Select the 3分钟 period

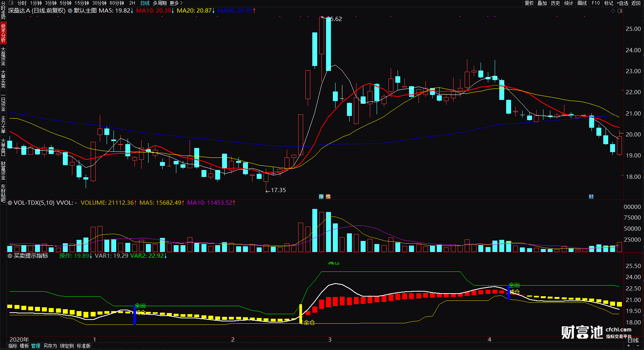tap(51, 3)
